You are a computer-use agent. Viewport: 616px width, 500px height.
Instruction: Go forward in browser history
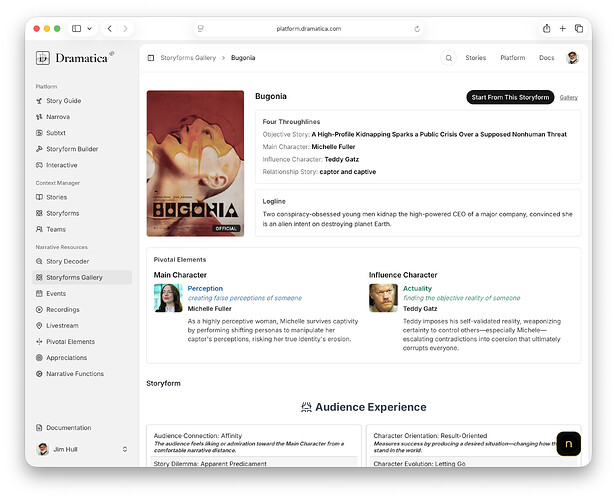click(x=125, y=29)
